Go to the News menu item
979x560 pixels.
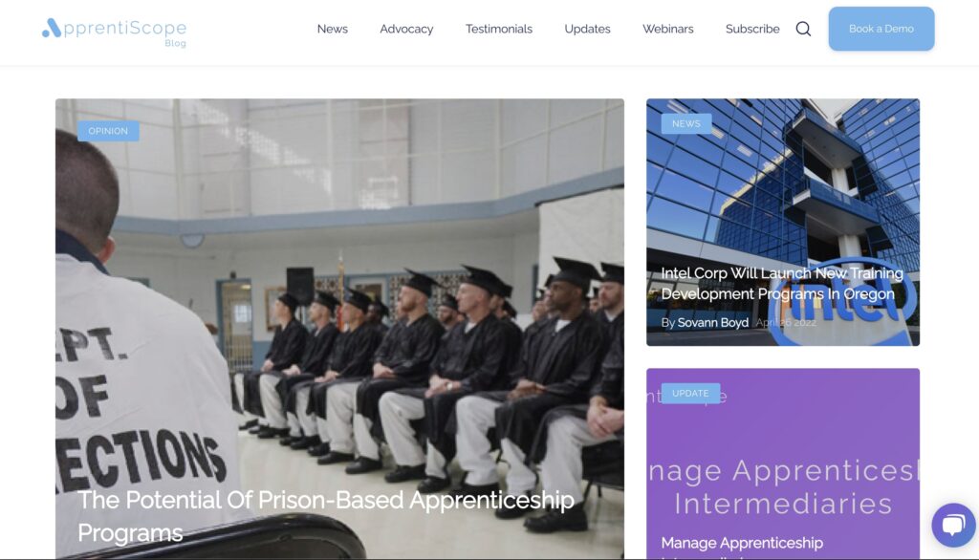[332, 29]
